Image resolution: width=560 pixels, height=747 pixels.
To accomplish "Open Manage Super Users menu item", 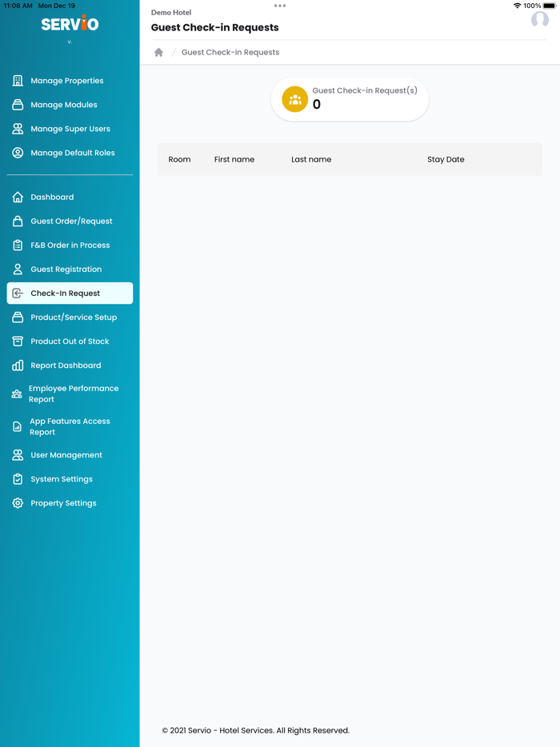I will [x=70, y=129].
